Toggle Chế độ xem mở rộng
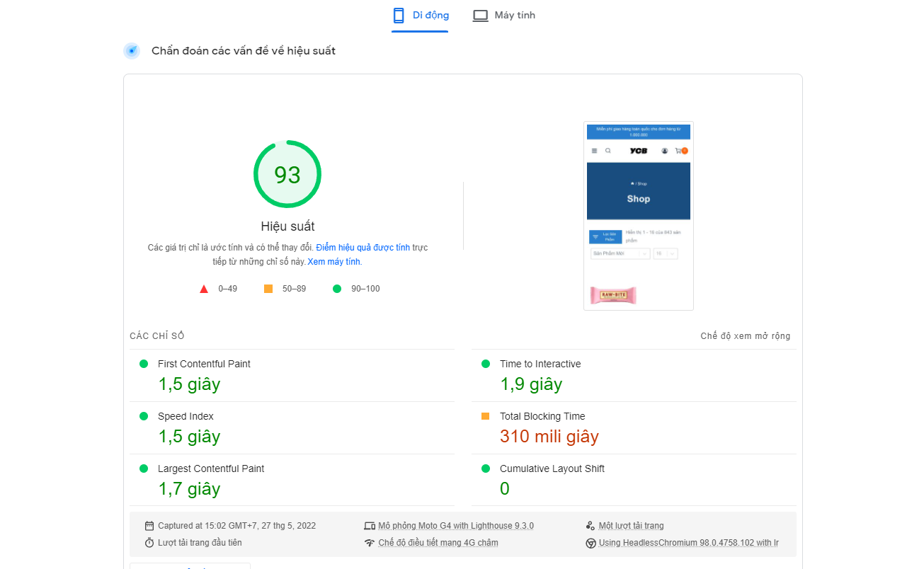This screenshot has height=569, width=924. 746,336
